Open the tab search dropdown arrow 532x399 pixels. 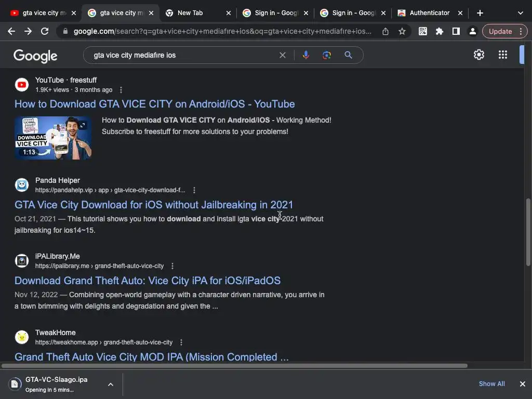[521, 13]
